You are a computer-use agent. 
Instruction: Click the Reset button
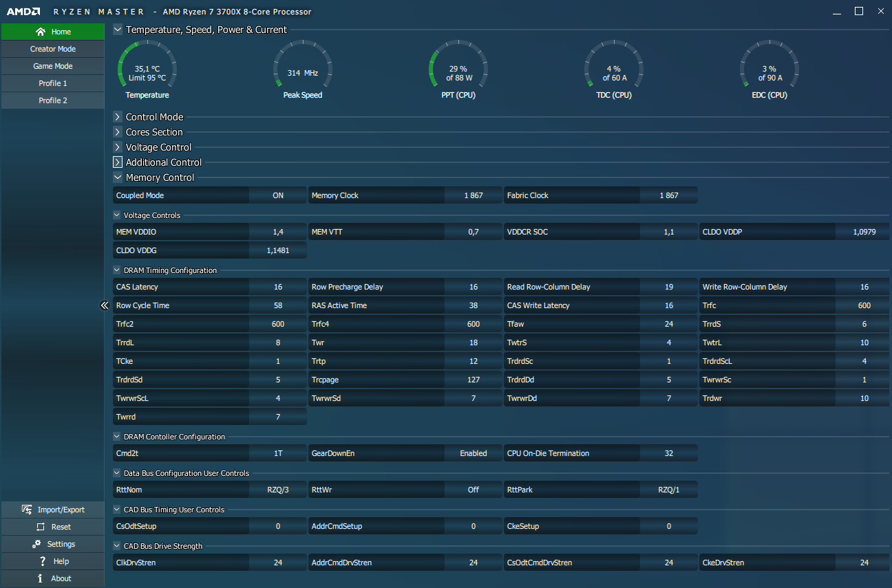pos(53,527)
